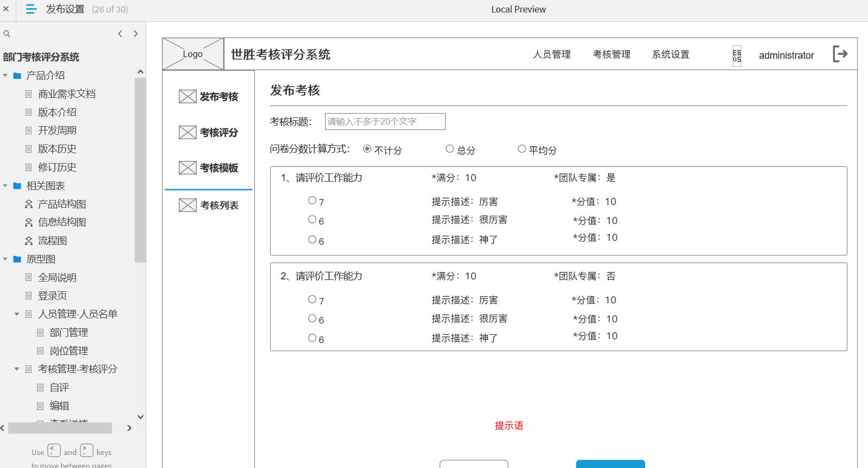Screen dimensions: 868x468
Task: Click page icon next to 商业需求文档
Action: [x=29, y=94]
